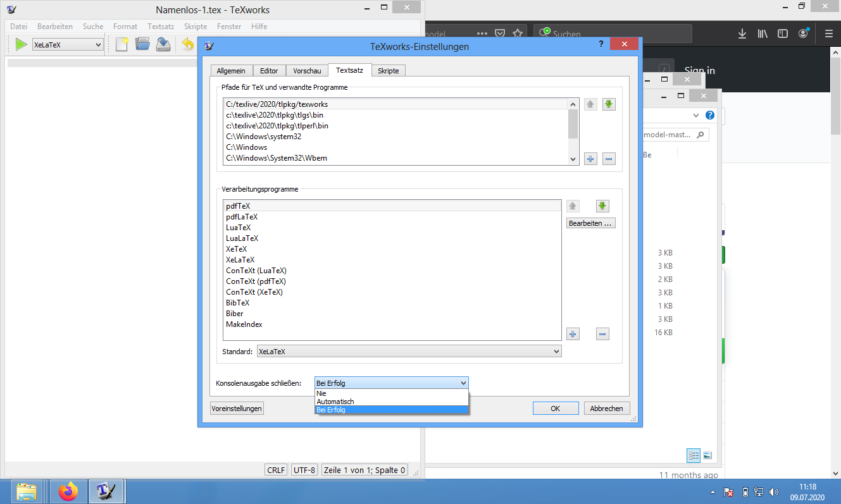841x504 pixels.
Task: Switch to the Allgemein tab
Action: coord(231,71)
